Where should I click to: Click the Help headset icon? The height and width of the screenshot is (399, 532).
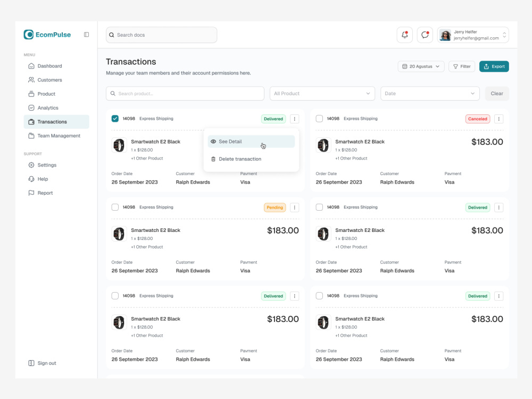tap(31, 179)
